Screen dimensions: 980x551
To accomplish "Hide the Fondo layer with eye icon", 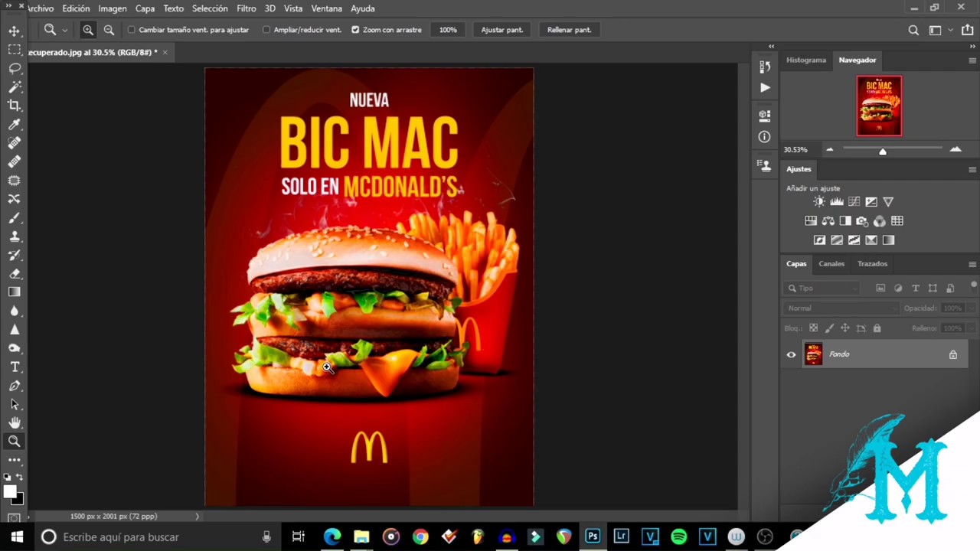I will tap(791, 354).
